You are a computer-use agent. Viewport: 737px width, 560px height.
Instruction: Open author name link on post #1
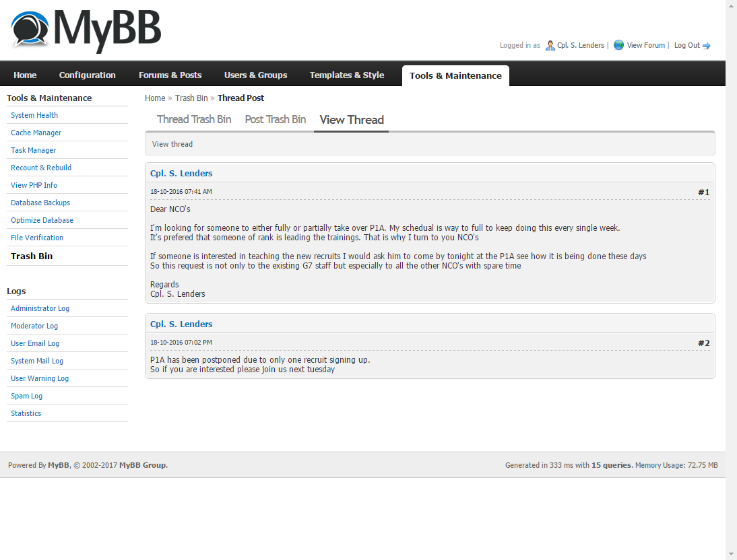point(181,174)
